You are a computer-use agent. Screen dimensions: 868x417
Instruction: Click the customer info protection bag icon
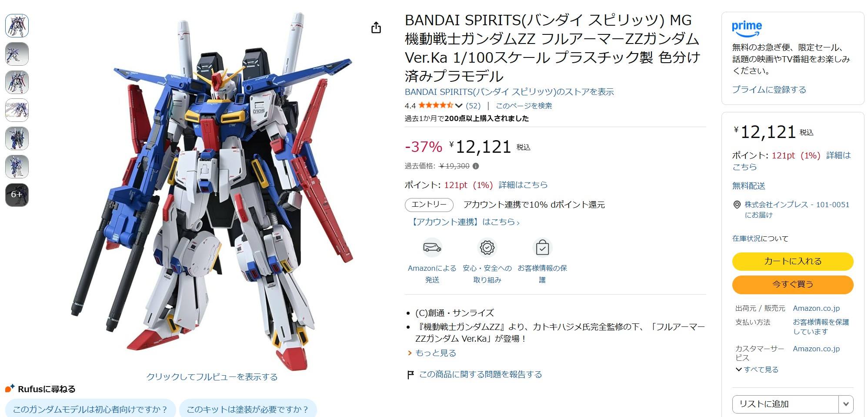coord(542,248)
